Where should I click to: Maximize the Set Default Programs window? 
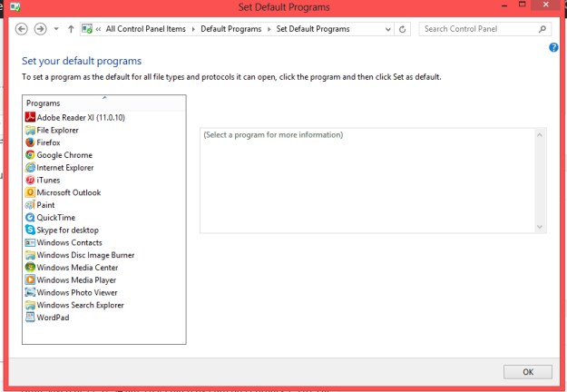(522, 5)
